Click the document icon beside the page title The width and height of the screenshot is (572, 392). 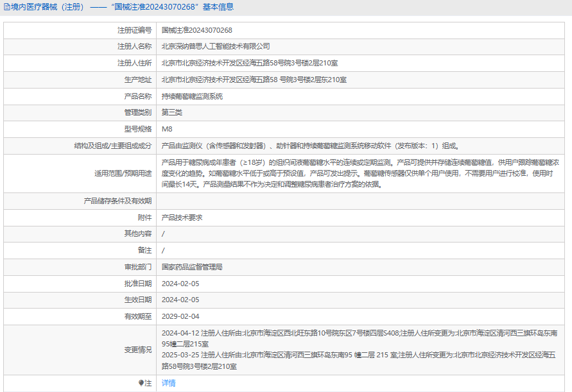click(x=7, y=7)
